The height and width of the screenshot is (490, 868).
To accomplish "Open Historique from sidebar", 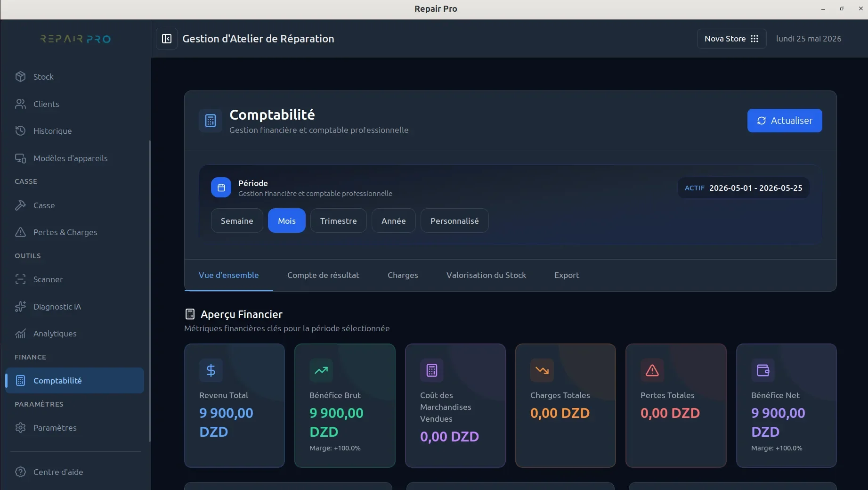I will [x=74, y=131].
